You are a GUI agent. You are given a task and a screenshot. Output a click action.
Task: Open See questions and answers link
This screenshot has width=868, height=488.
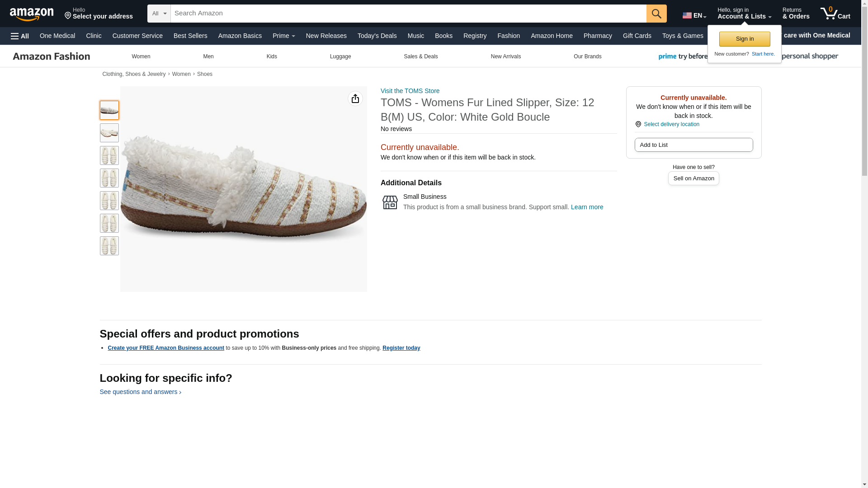(140, 392)
